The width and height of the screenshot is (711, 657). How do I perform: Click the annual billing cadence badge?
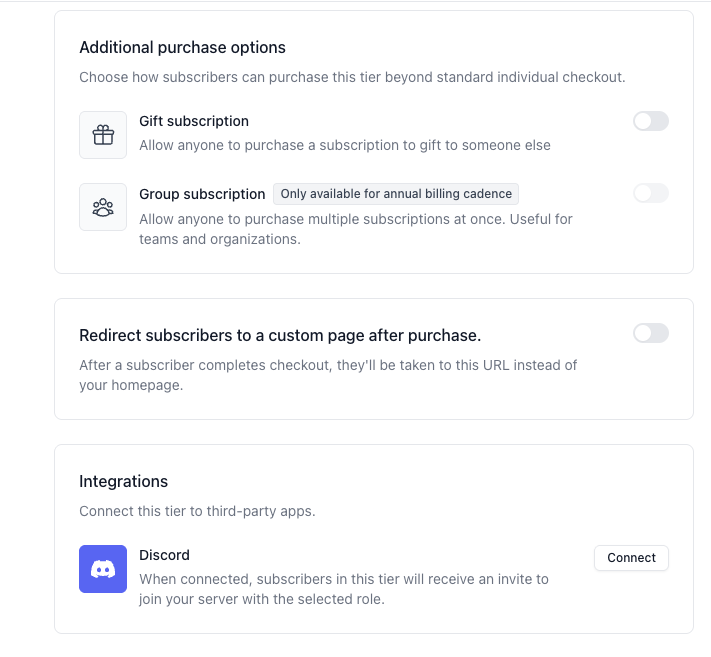396,194
